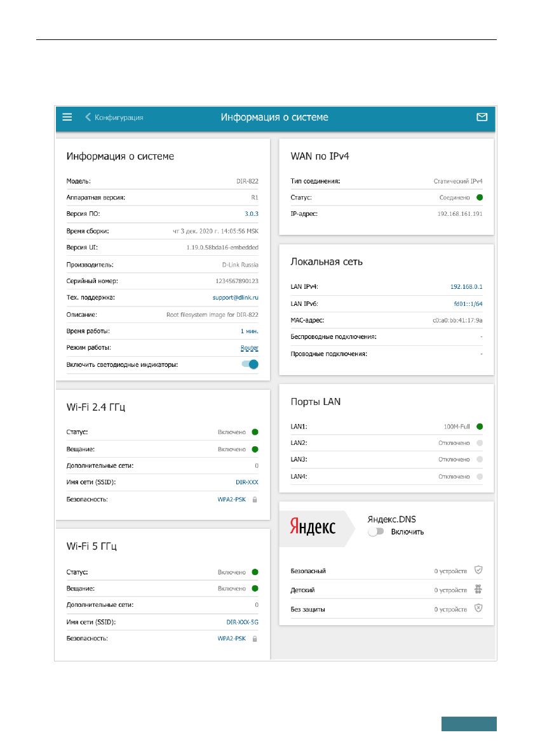This screenshot has width=533, height=756.
Task: Click the MAC-адрес c0:a0:bb:41:17:9a value
Action: [x=457, y=320]
